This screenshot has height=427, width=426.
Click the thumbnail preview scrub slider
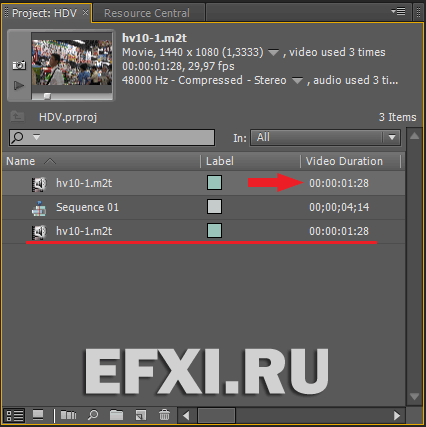coord(47,96)
